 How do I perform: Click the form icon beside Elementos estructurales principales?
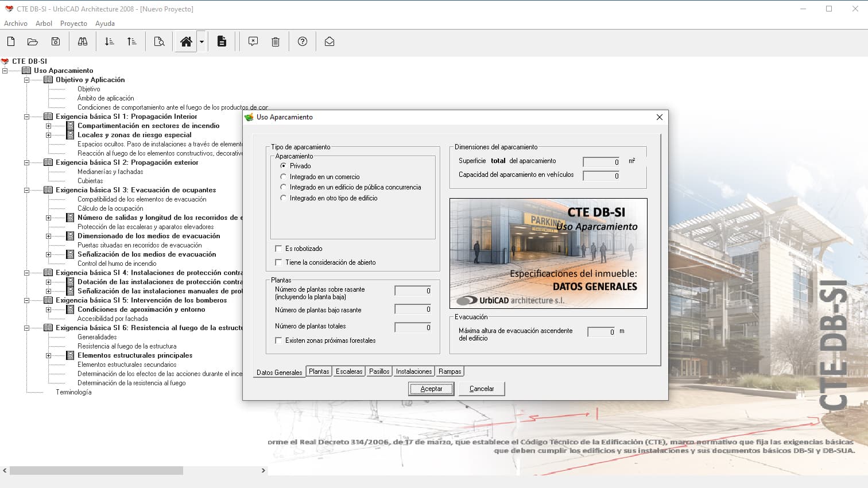coord(70,355)
